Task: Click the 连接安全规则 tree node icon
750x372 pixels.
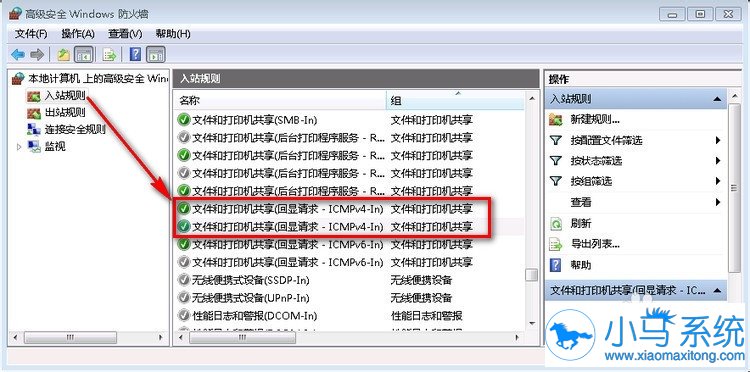Action: coord(34,130)
